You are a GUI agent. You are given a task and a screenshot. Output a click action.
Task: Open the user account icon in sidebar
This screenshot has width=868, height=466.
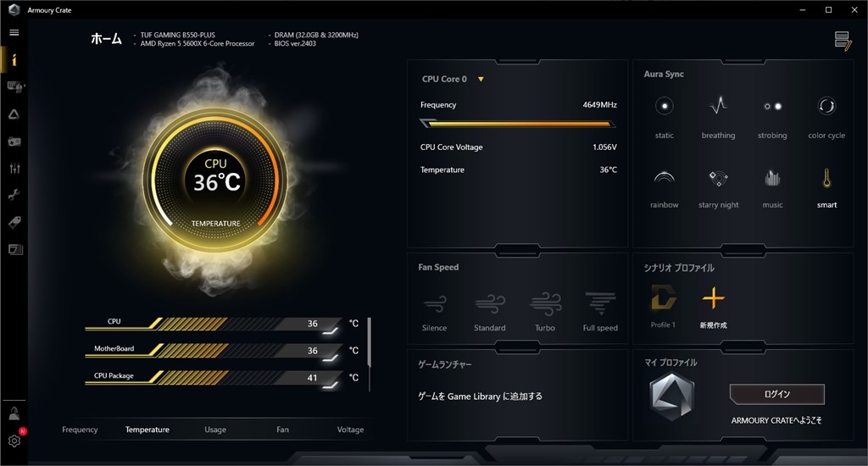coord(14,413)
